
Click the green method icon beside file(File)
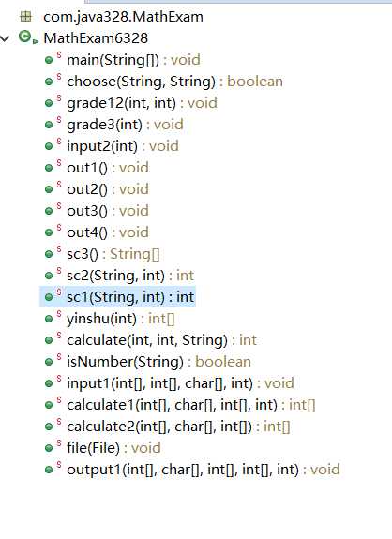49,448
